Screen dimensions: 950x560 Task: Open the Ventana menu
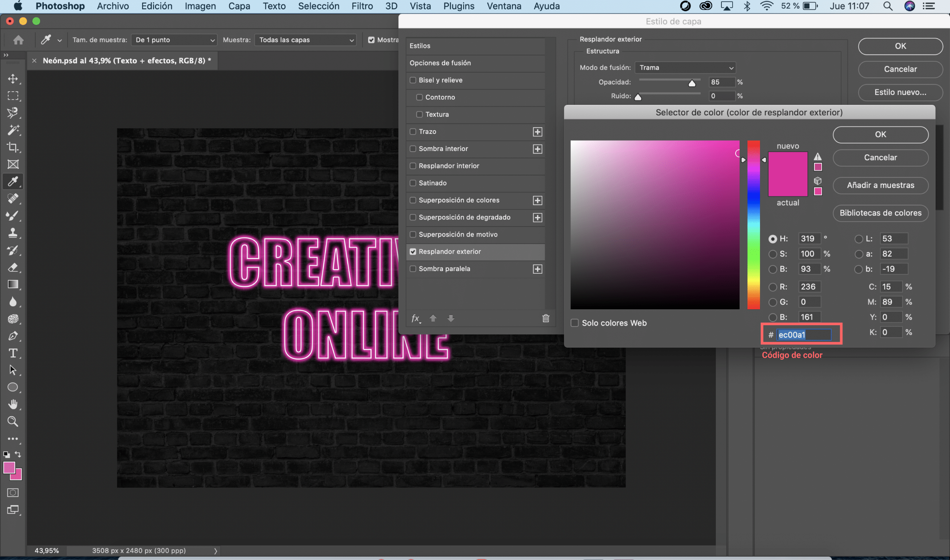click(x=504, y=6)
